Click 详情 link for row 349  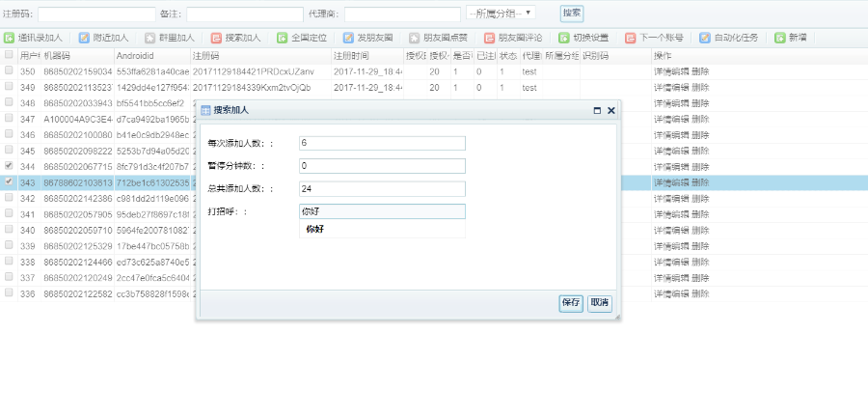pos(662,88)
